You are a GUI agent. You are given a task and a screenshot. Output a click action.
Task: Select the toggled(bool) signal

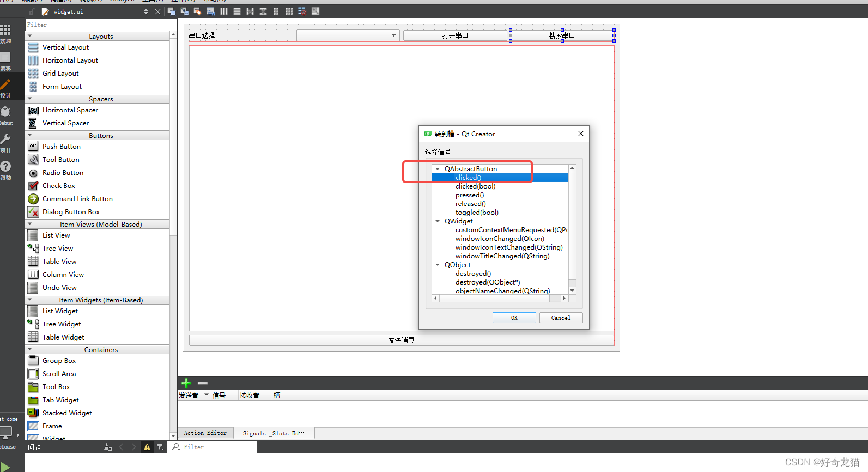[477, 213]
